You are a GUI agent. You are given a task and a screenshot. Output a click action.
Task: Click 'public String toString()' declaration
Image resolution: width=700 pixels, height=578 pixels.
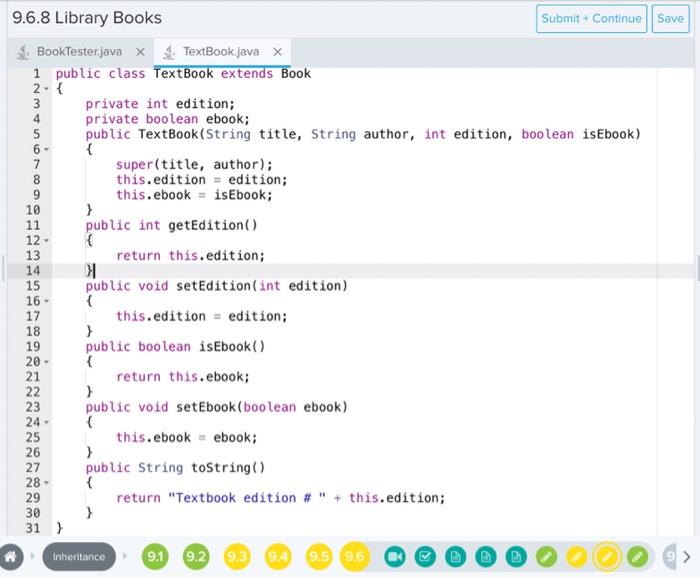175,468
